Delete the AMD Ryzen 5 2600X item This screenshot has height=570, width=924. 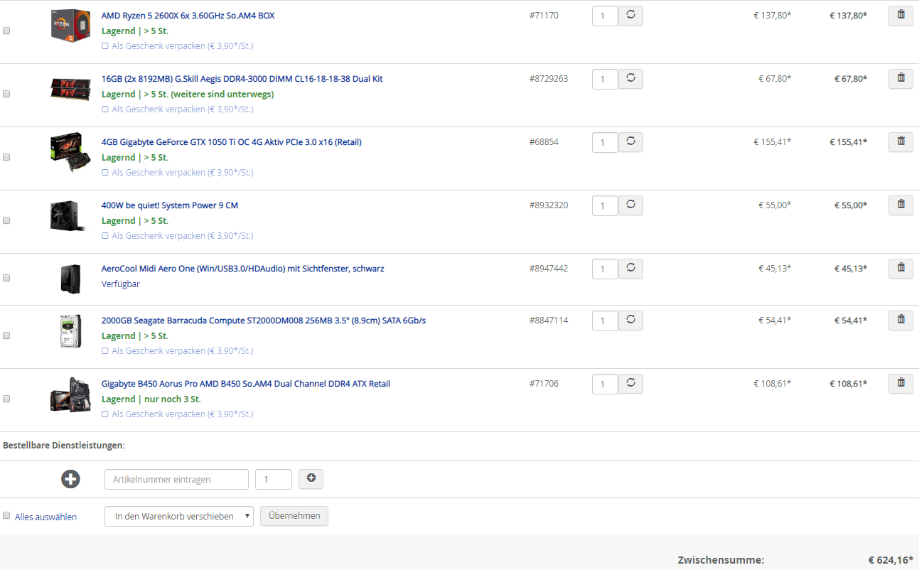[x=901, y=16]
